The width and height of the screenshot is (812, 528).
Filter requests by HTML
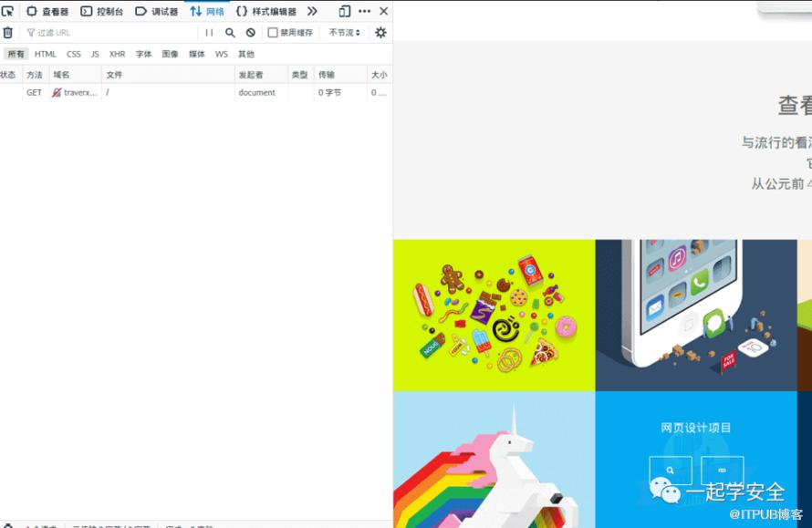point(46,54)
